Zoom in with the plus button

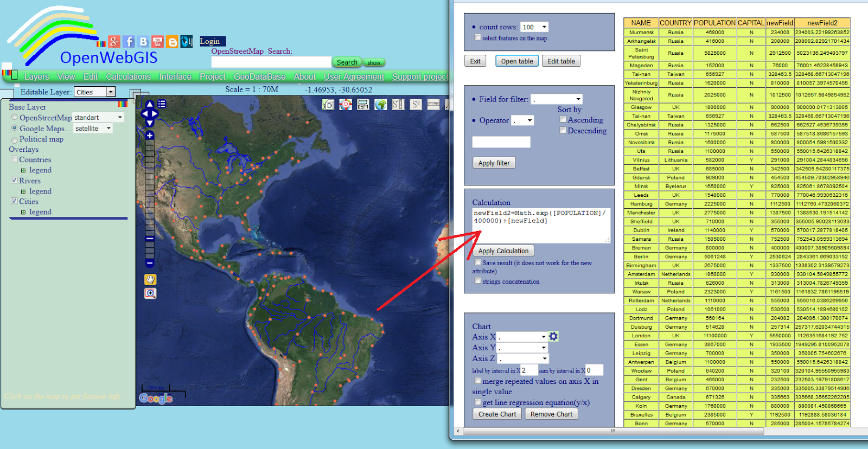pyautogui.click(x=150, y=136)
